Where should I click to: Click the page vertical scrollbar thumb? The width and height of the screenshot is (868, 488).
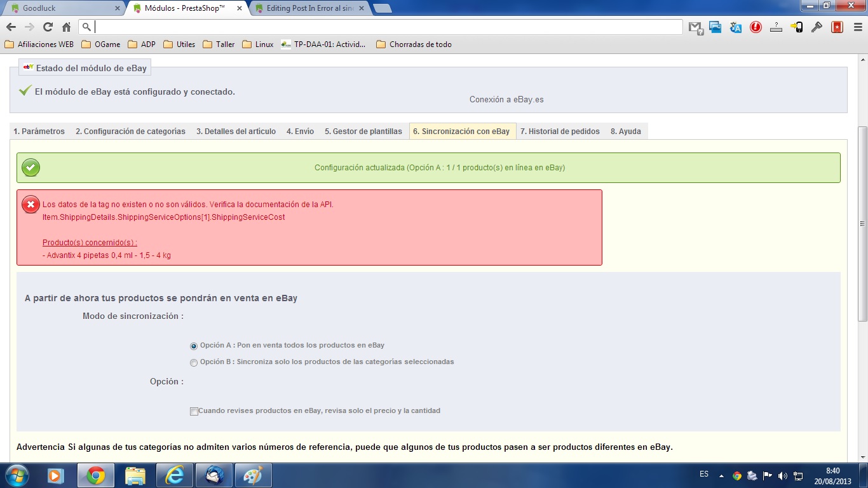[862, 223]
